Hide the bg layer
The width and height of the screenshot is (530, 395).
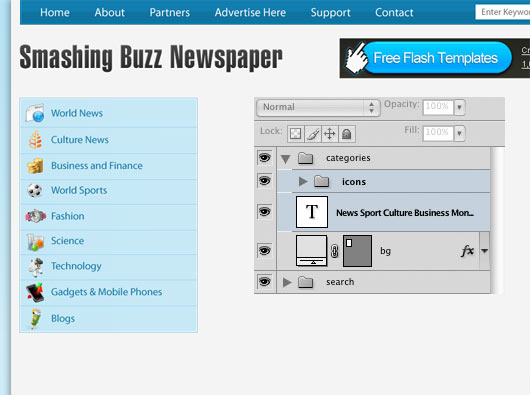(265, 251)
